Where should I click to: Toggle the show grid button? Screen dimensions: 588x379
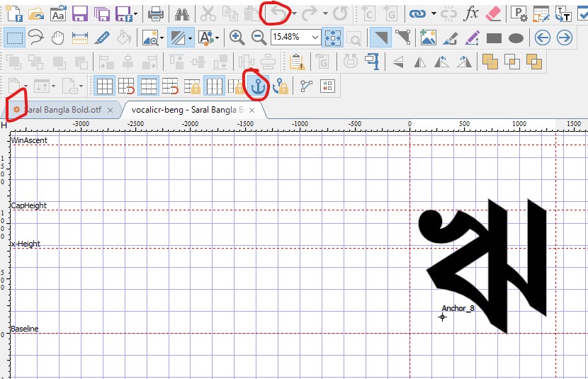(x=104, y=86)
